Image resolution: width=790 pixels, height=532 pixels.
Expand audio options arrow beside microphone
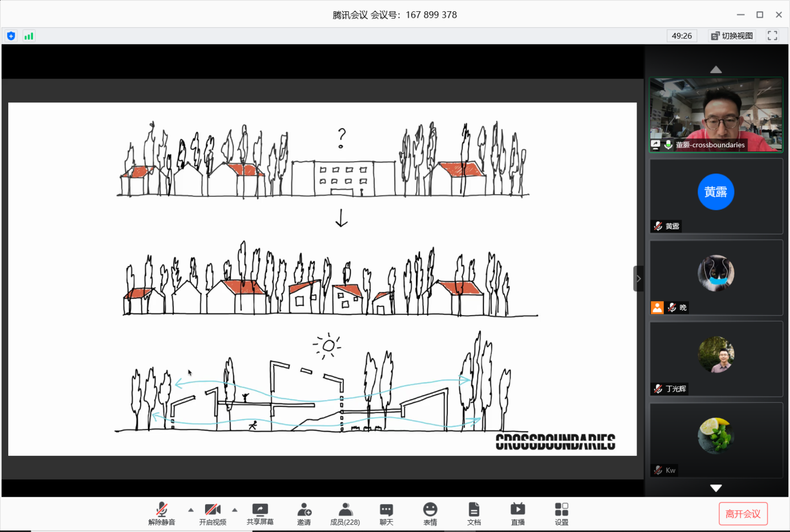point(191,510)
